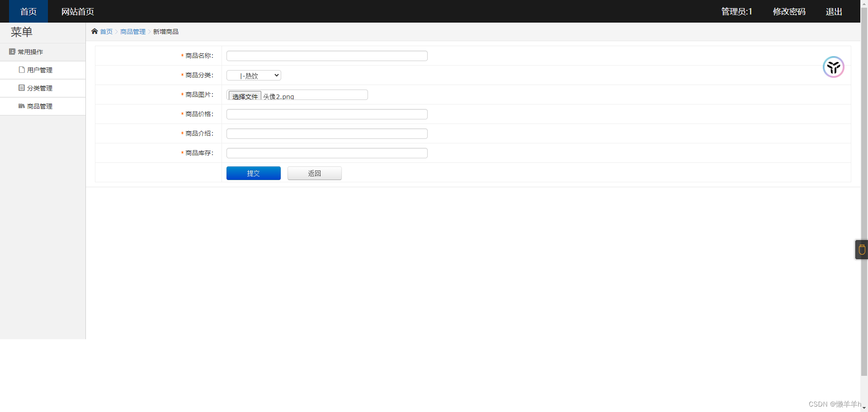The image size is (868, 412).
Task: Focus the 商品价格 input field
Action: tap(327, 114)
